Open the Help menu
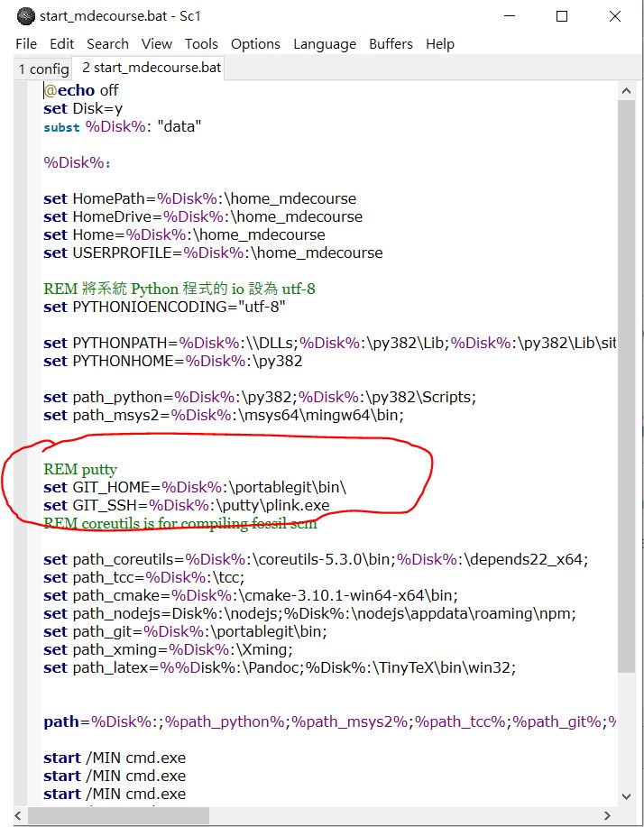 [440, 43]
